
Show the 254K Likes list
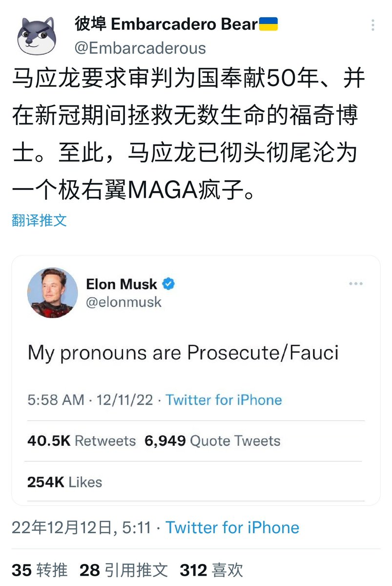point(64,482)
